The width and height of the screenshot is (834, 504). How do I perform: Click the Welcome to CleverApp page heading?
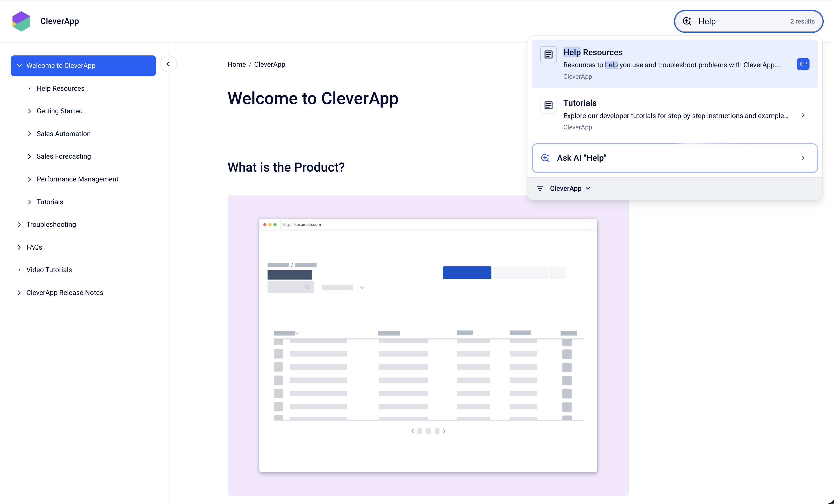point(313,98)
